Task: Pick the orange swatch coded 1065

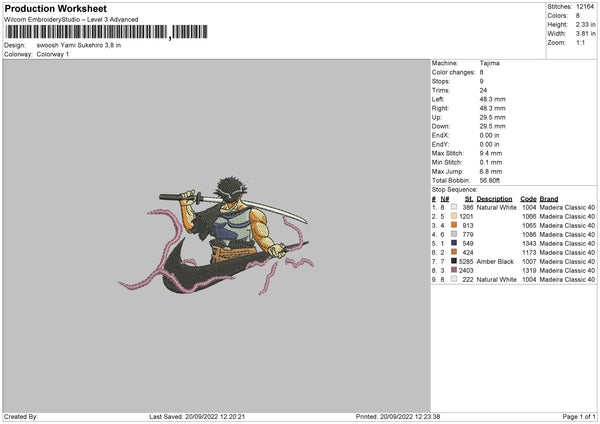Action: [454, 225]
